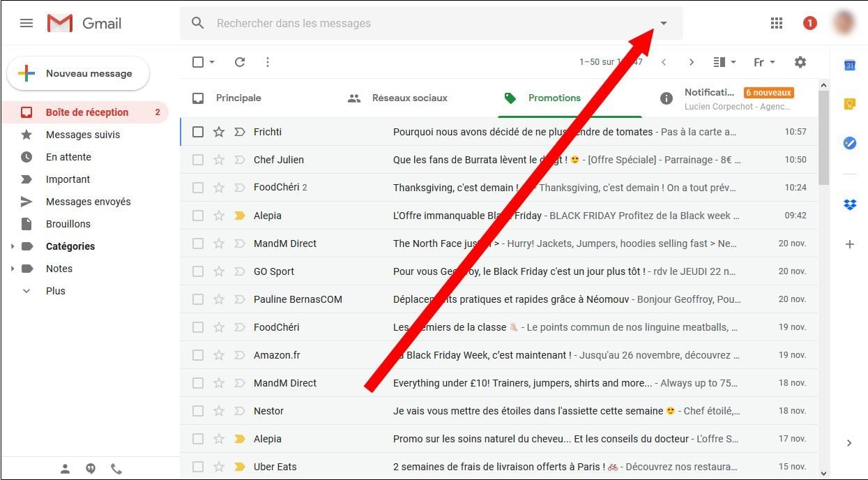The height and width of the screenshot is (480, 868).
Task: Open the Fr input tools dropdown
Action: point(764,62)
